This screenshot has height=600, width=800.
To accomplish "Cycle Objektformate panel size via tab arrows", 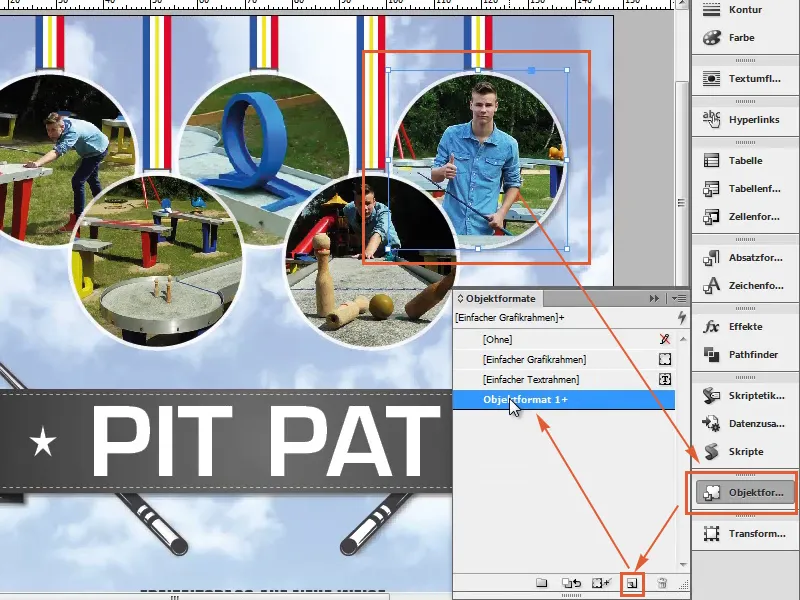I will coord(460,298).
